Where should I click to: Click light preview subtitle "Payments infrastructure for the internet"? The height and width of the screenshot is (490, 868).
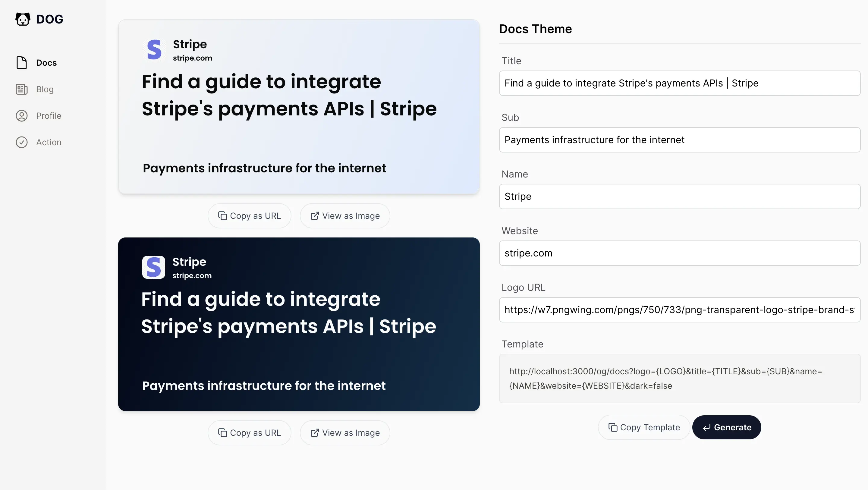tap(265, 168)
